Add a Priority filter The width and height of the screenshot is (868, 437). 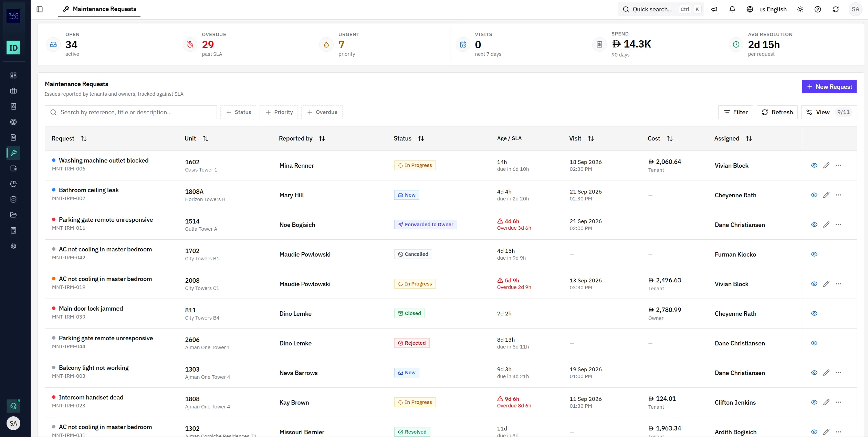click(x=279, y=112)
